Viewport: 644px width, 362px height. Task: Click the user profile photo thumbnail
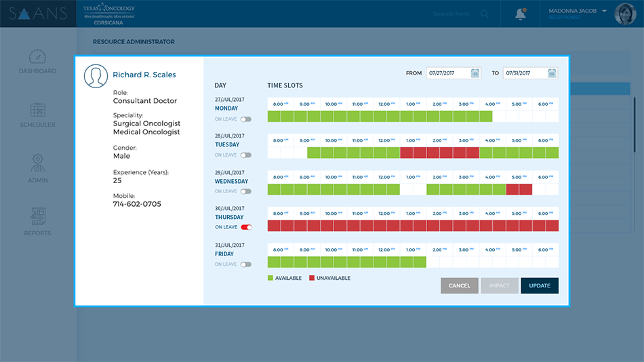(x=624, y=14)
